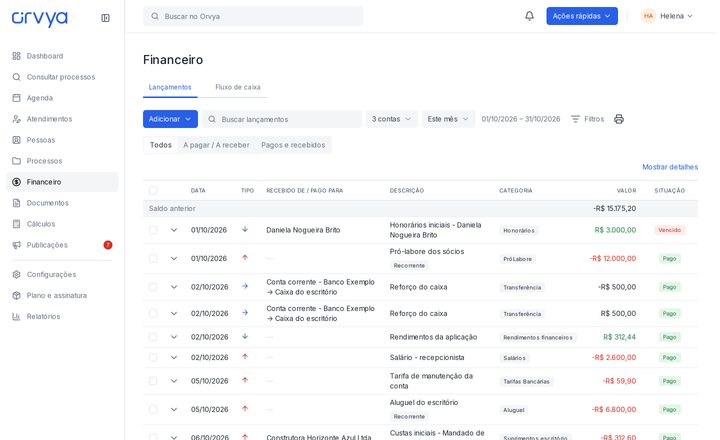The image size is (720, 440).
Task: Open Filtros filter icon
Action: click(x=575, y=119)
